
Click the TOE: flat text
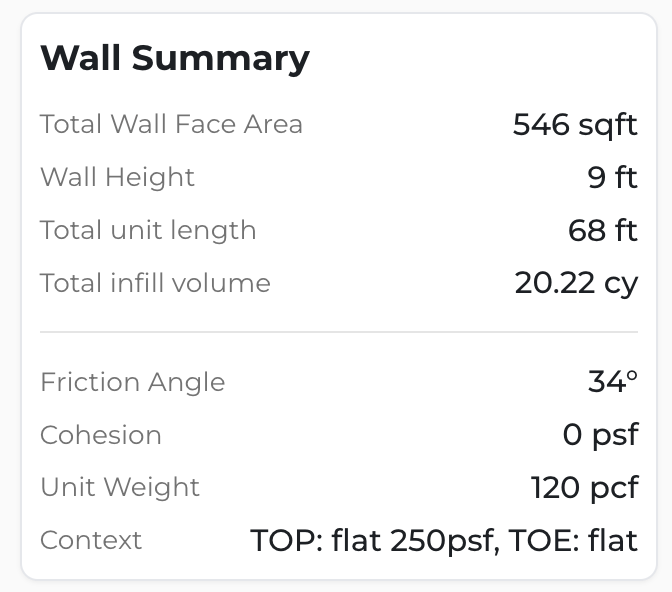click(x=573, y=540)
